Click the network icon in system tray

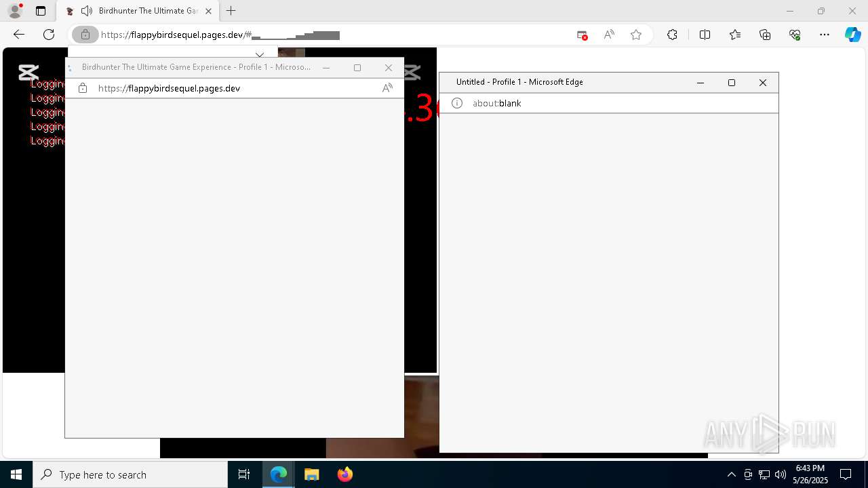click(x=764, y=474)
